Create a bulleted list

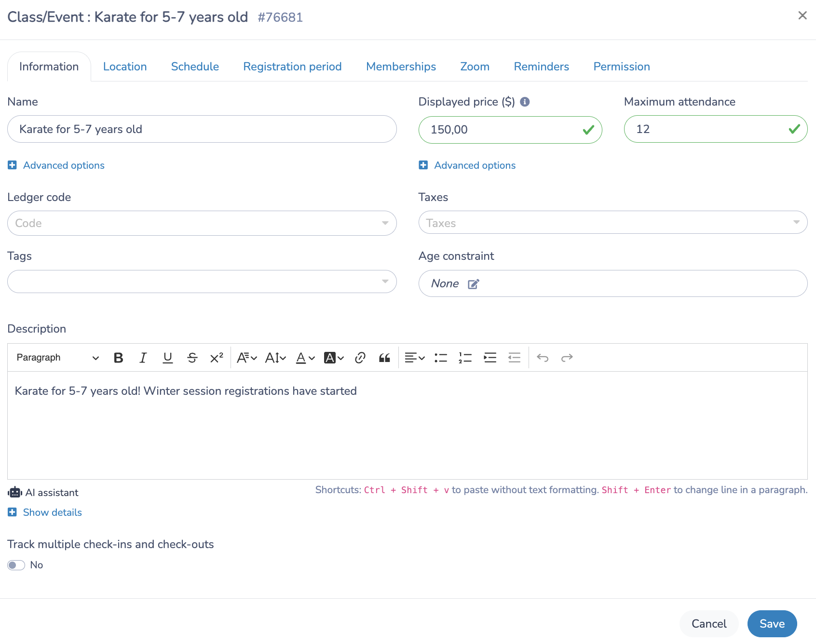pos(441,358)
